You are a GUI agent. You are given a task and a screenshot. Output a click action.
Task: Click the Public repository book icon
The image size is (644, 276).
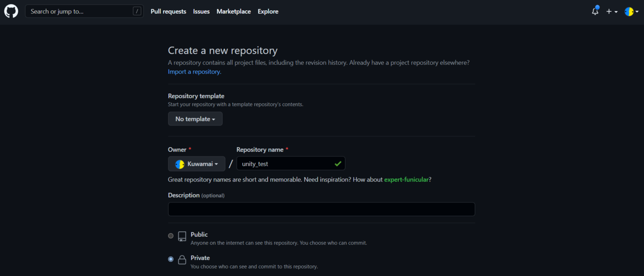[x=182, y=236]
